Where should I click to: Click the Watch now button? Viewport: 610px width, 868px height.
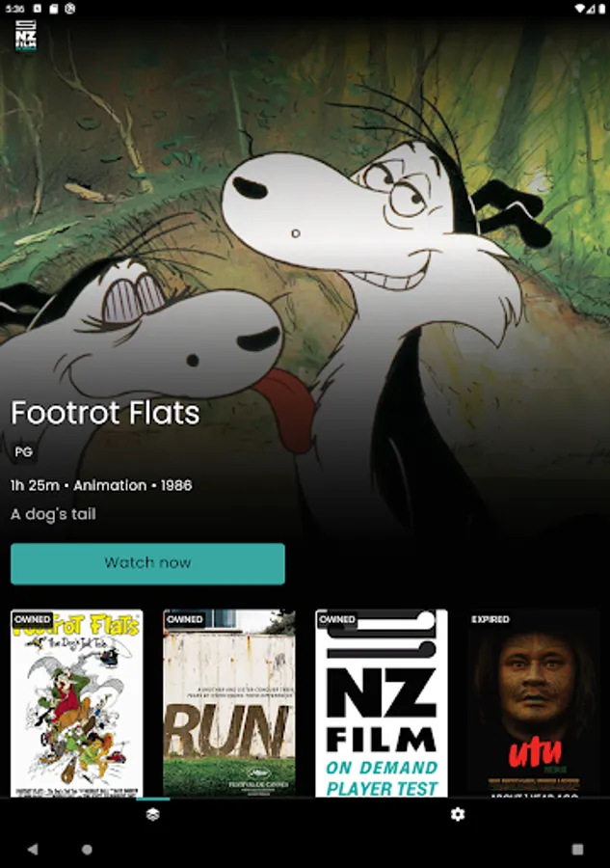click(147, 563)
